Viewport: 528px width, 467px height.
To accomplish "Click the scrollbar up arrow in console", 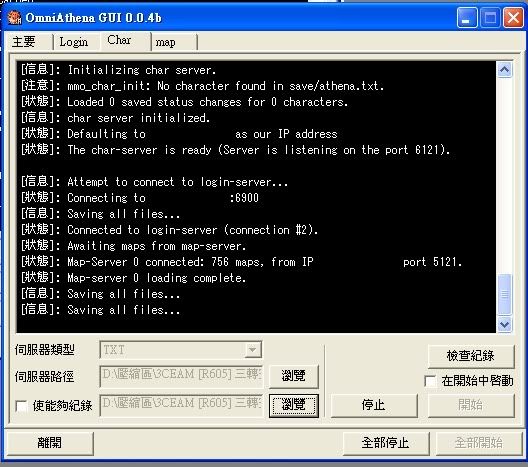I will (x=504, y=70).
